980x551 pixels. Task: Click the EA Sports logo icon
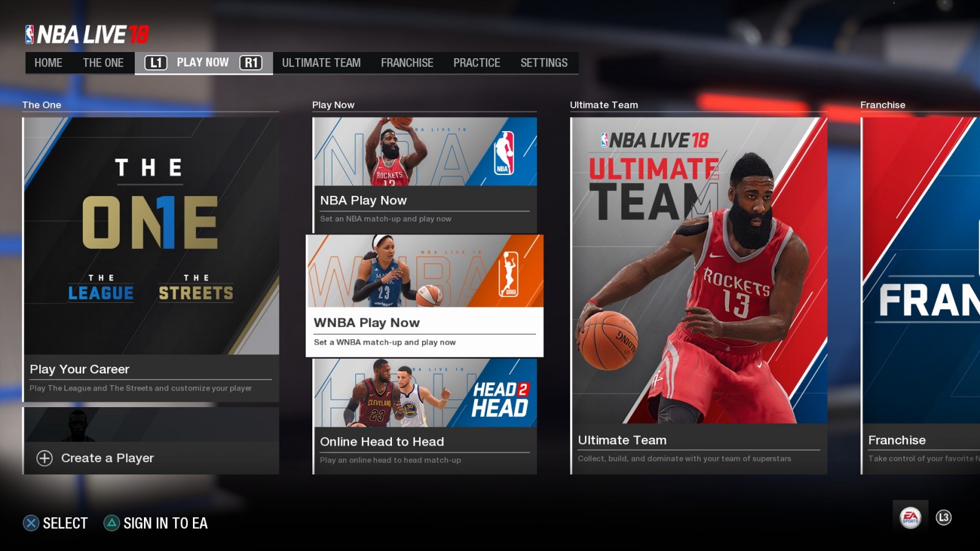pos(910,517)
